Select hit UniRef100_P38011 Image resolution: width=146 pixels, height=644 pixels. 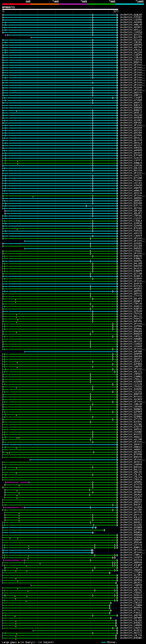[x=131, y=613]
